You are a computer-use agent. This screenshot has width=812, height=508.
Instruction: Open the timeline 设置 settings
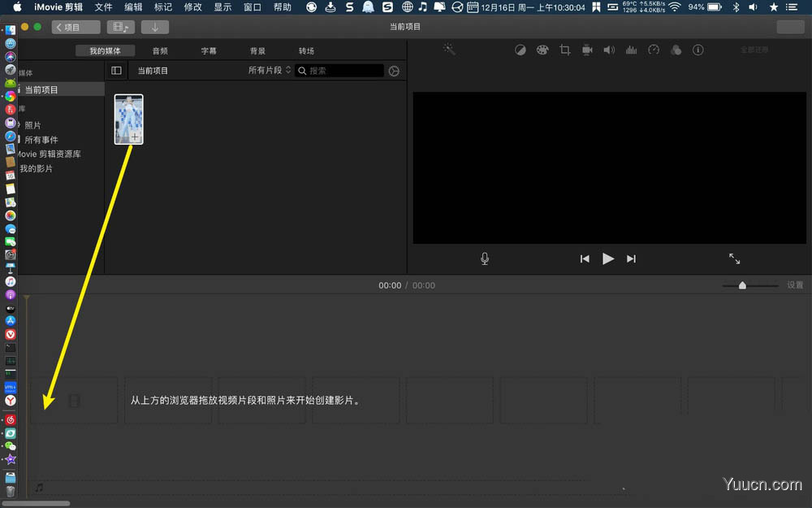795,284
